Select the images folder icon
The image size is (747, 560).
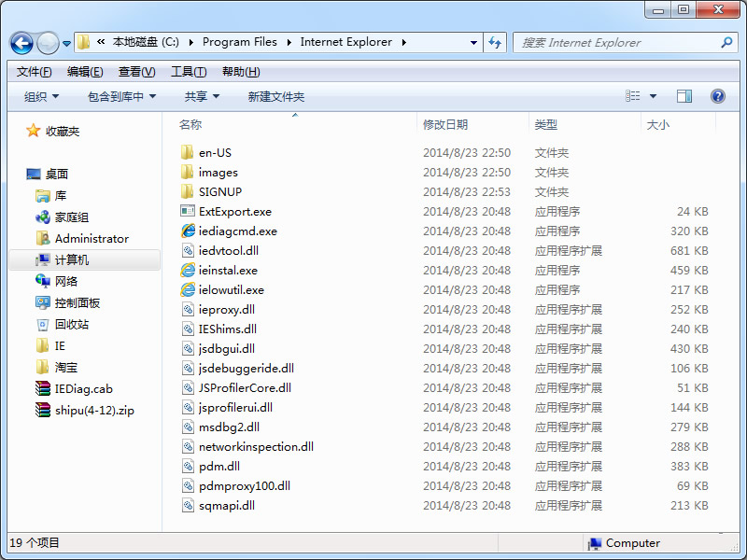[x=188, y=172]
